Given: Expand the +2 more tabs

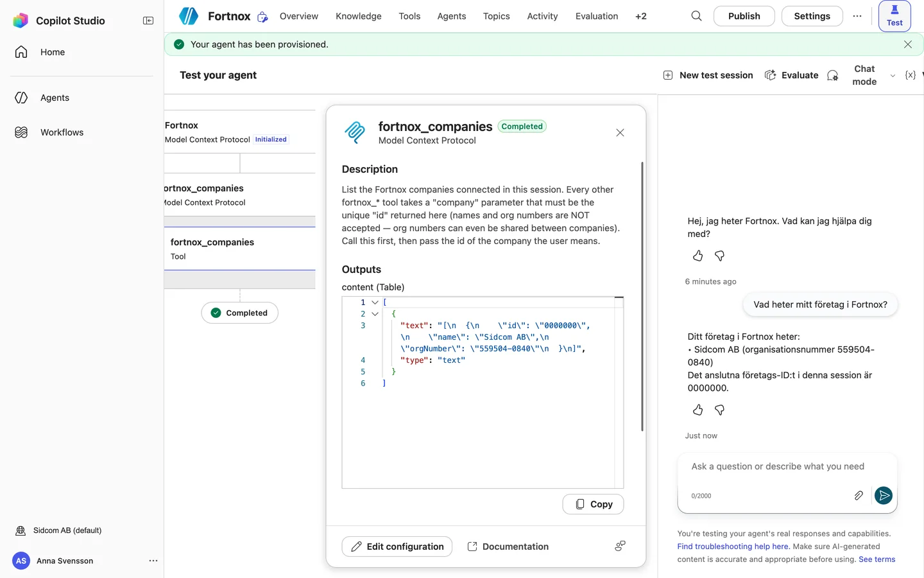Looking at the screenshot, I should pyautogui.click(x=641, y=16).
